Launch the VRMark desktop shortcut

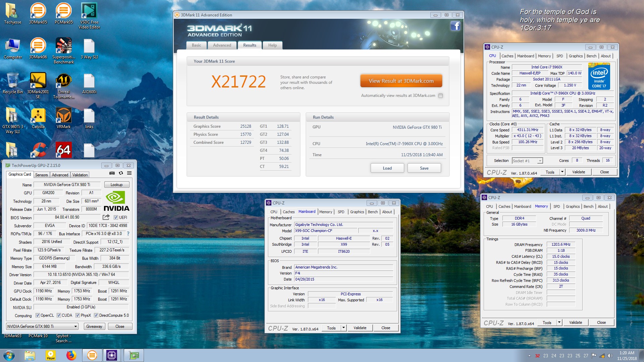pyautogui.click(x=63, y=118)
